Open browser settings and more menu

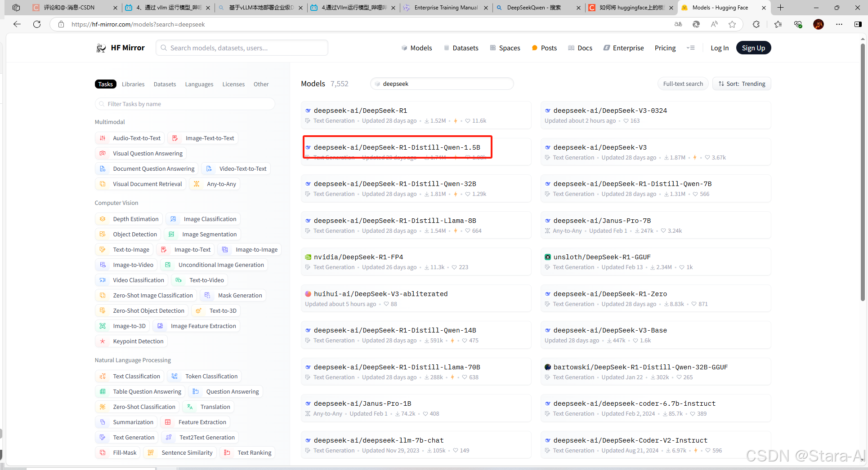(x=839, y=24)
